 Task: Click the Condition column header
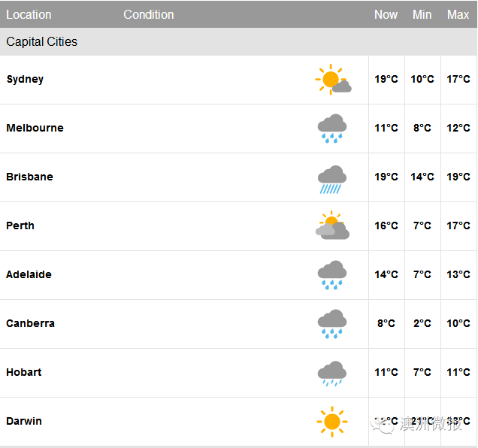click(149, 14)
